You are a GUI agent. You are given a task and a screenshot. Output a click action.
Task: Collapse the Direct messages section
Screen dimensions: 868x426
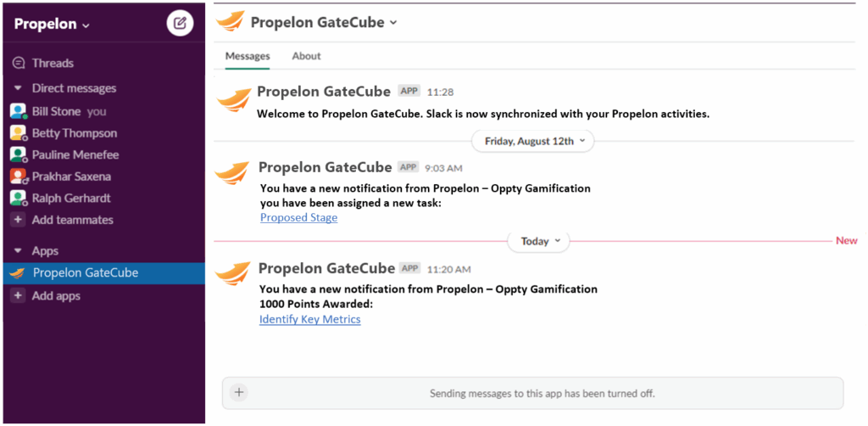(x=19, y=88)
